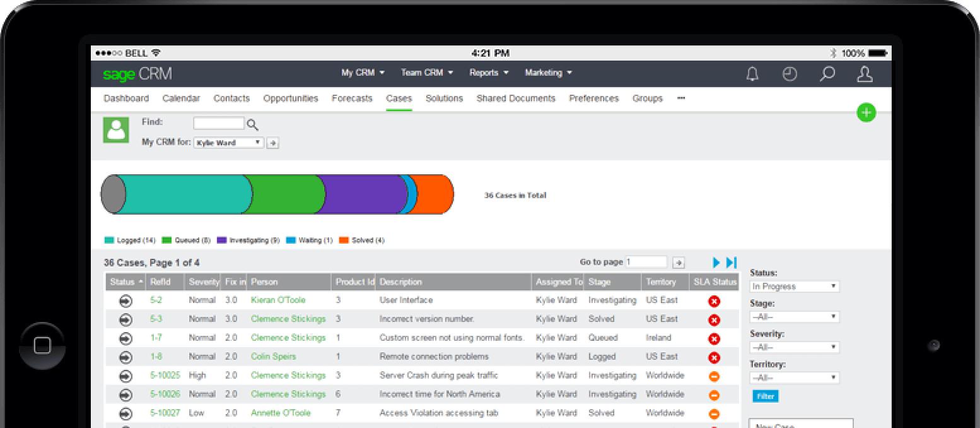Viewport: 980px width, 428px height.
Task: Click the red SLA status icon for case 5-3
Action: click(x=714, y=320)
